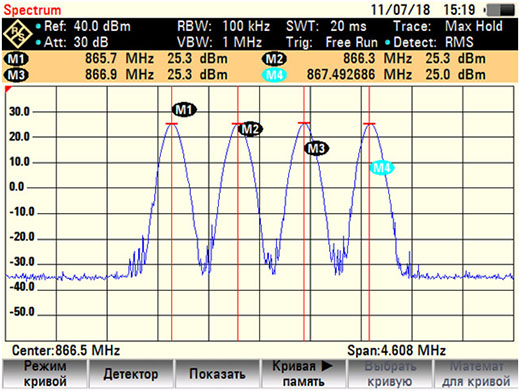Select the M3 marker bubble on the graph
The width and height of the screenshot is (520, 391).
(x=316, y=148)
